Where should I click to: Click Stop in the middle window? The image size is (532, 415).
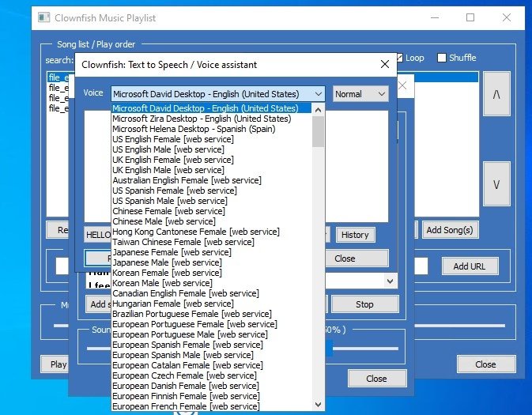(x=364, y=304)
